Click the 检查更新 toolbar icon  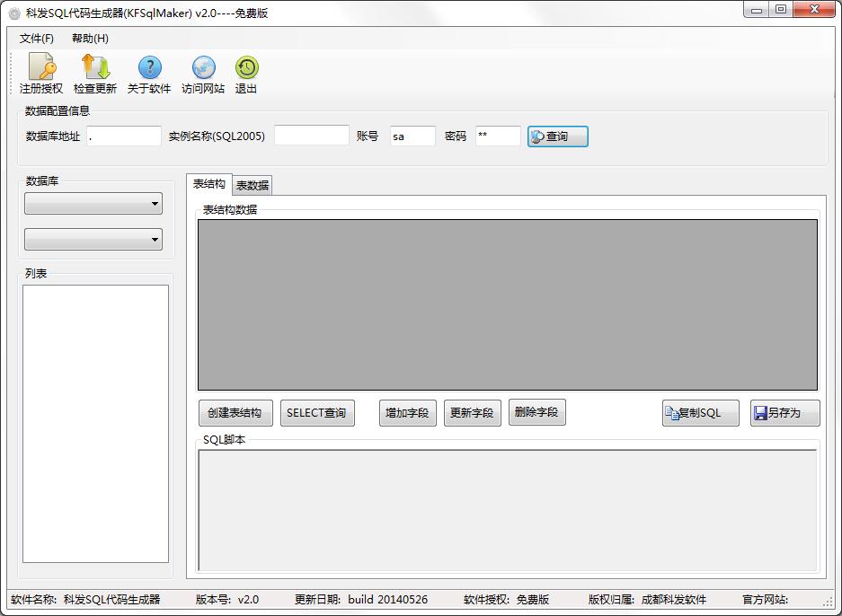[95, 68]
